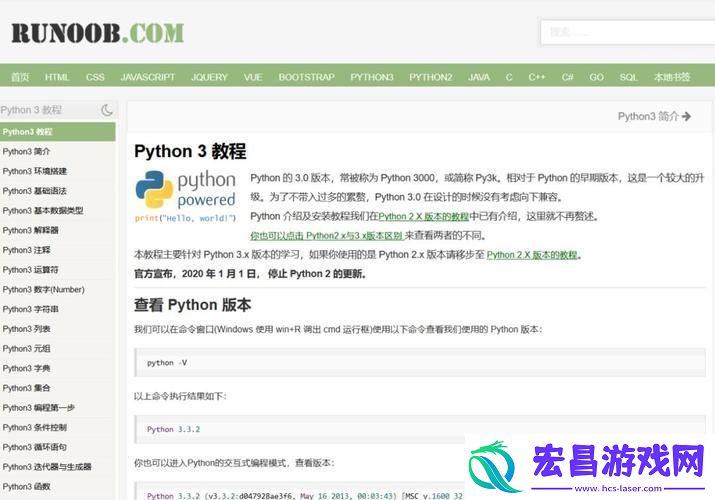Open the 本地书签 menu item
This screenshot has height=500, width=715.
[x=672, y=77]
